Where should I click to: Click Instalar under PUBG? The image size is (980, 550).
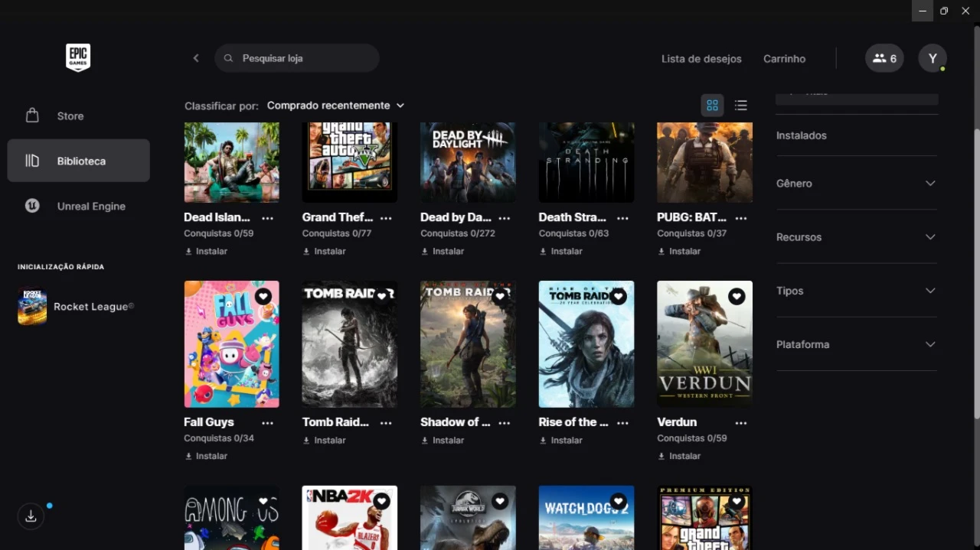[679, 251]
